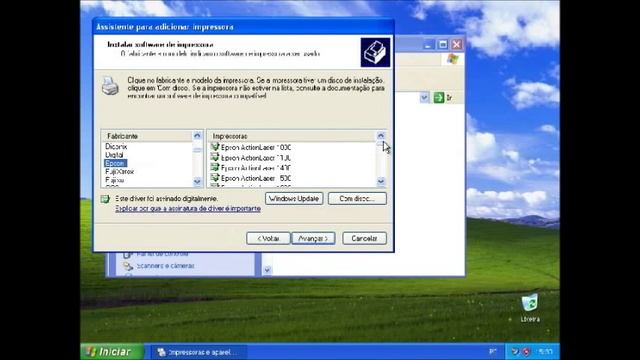Screen dimensions: 640x360
Task: Click the Windows Update button
Action: coord(294,199)
